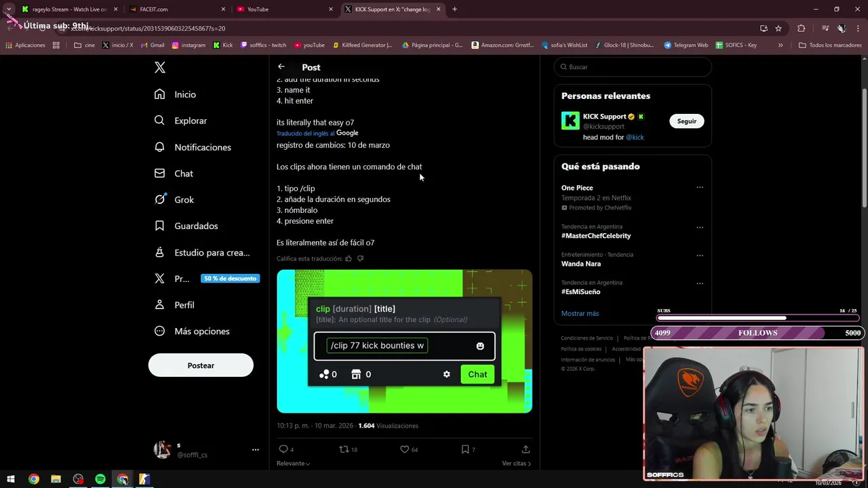Open the cine bookmarks folder
Screen dimensions: 868x488
(x=85, y=45)
